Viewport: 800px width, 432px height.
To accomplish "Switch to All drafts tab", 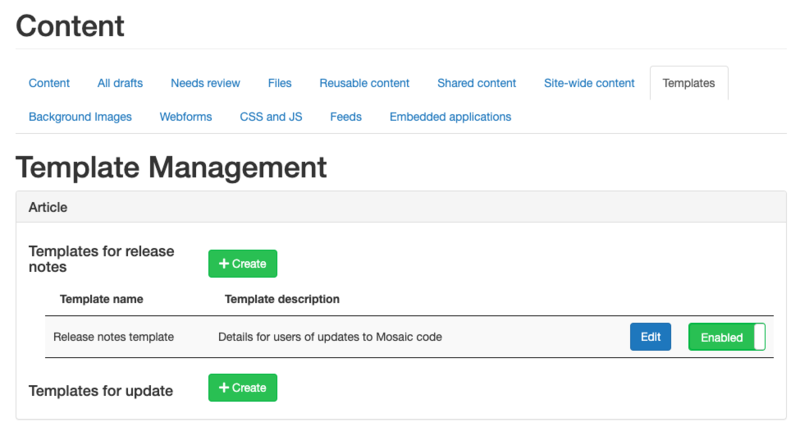I will [120, 83].
